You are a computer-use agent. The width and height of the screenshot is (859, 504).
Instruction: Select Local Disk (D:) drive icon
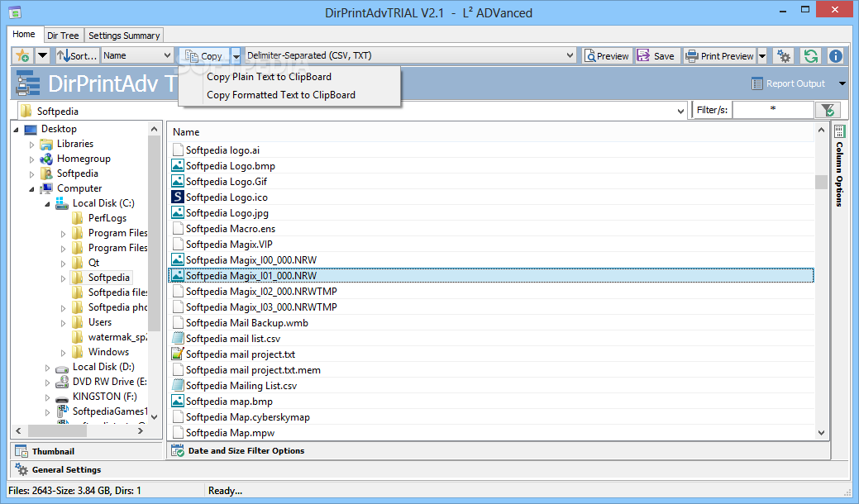tap(63, 367)
